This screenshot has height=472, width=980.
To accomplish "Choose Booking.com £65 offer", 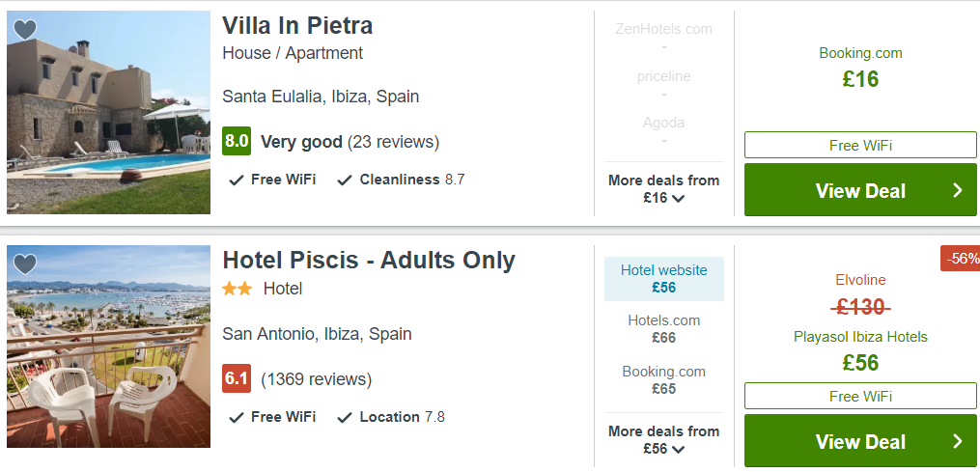I will (x=663, y=380).
